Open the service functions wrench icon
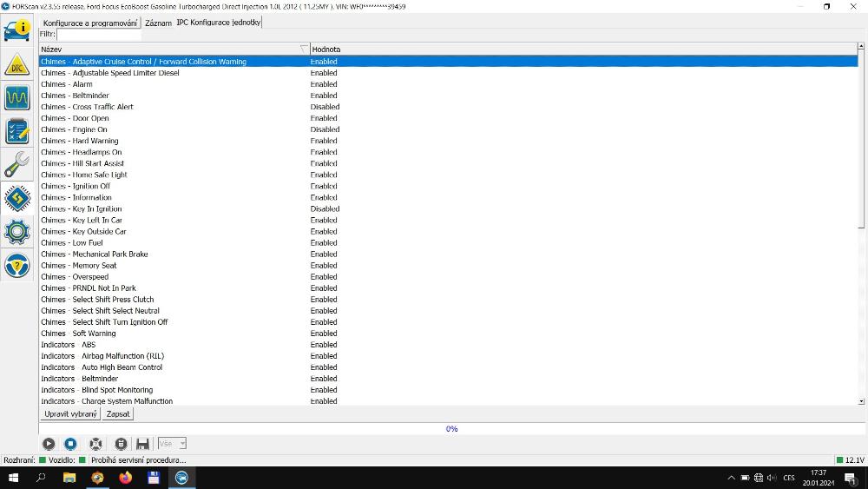This screenshot has height=489, width=868. pyautogui.click(x=17, y=164)
